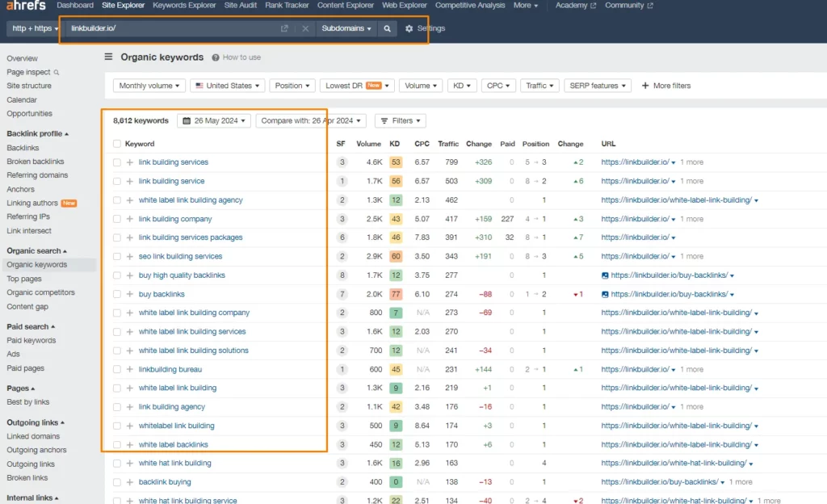Open Content Explorer
This screenshot has width=827, height=504.
coord(346,6)
